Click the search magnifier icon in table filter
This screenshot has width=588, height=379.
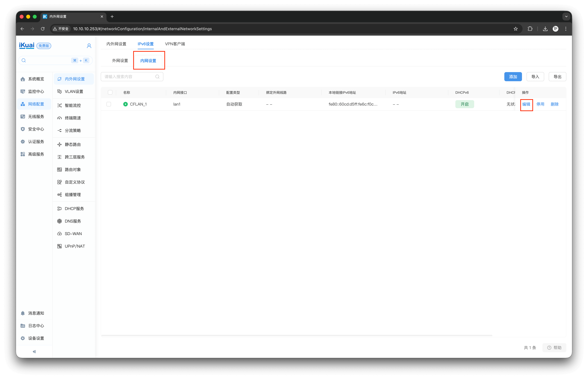[x=157, y=77]
